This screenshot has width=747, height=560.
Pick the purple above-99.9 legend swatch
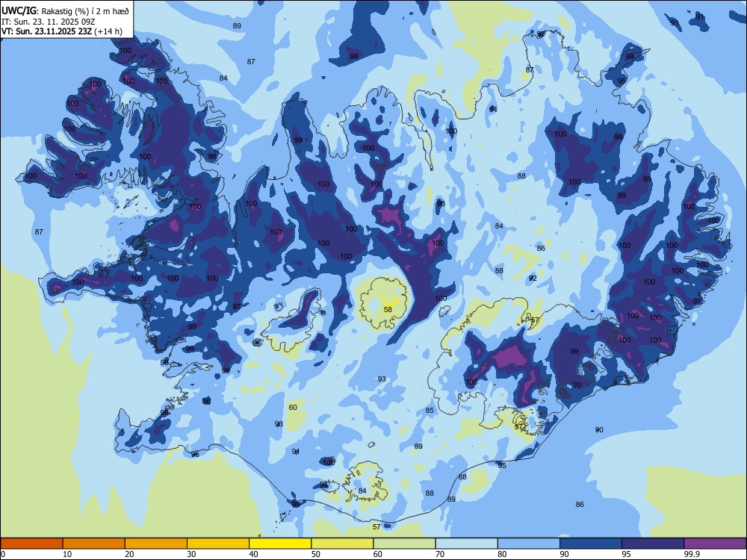click(715, 544)
